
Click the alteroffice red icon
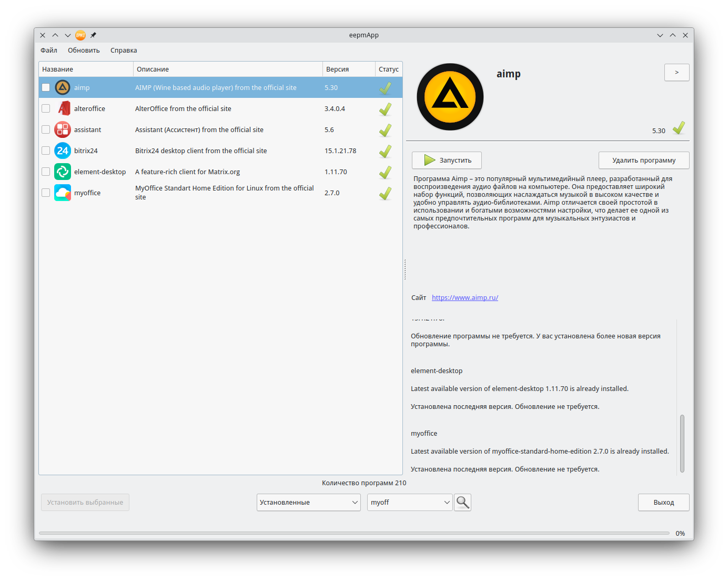64,108
